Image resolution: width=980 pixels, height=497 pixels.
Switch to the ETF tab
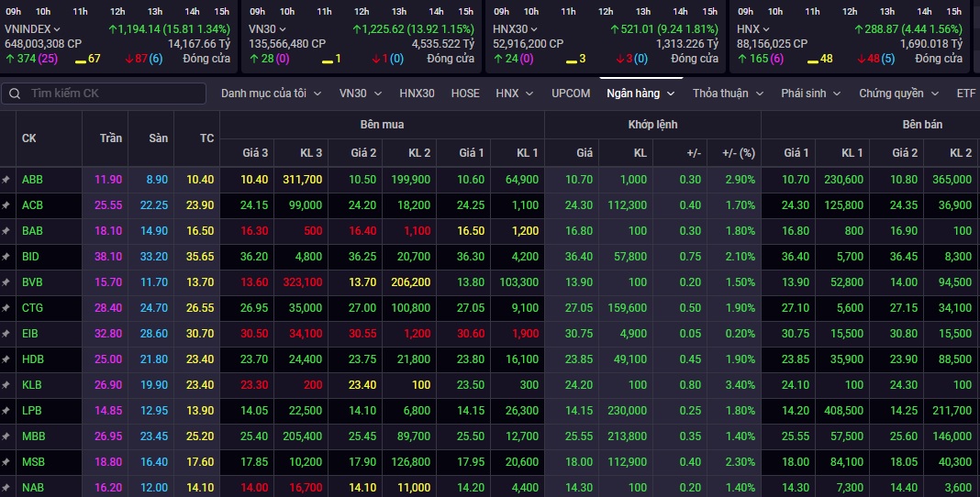(x=965, y=93)
